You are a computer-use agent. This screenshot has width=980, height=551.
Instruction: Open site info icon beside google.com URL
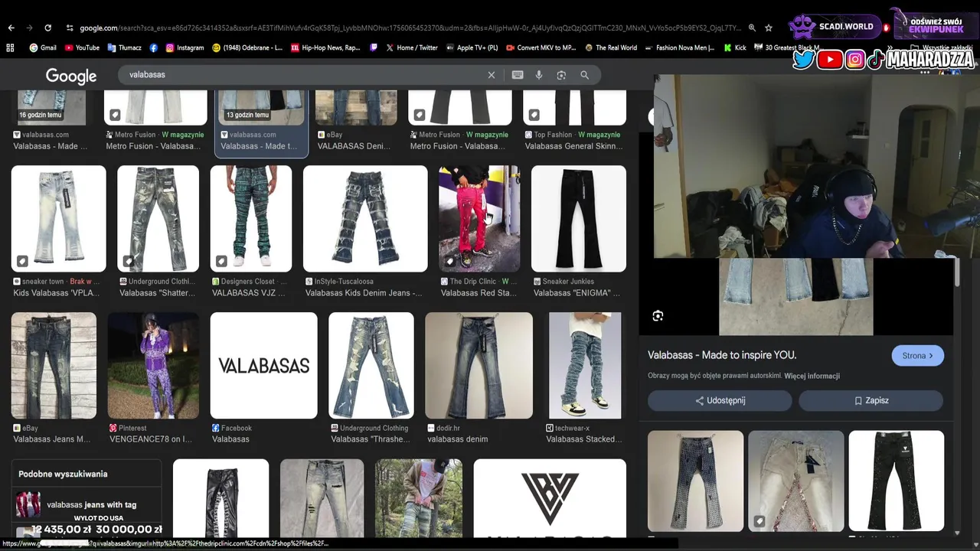[70, 28]
